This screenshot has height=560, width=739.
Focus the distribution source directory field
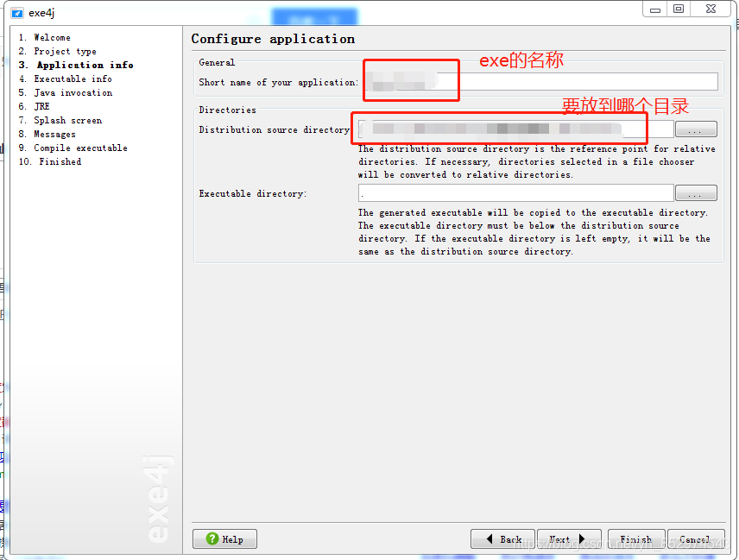click(515, 129)
